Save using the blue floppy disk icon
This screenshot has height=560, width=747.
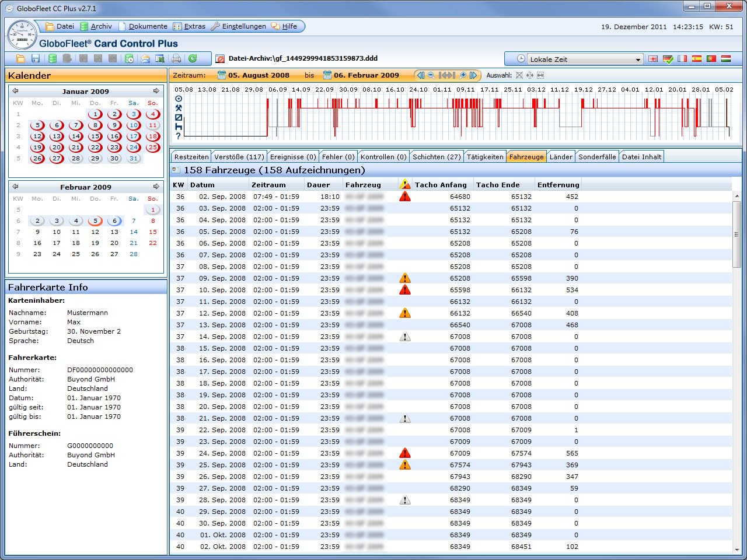click(36, 58)
